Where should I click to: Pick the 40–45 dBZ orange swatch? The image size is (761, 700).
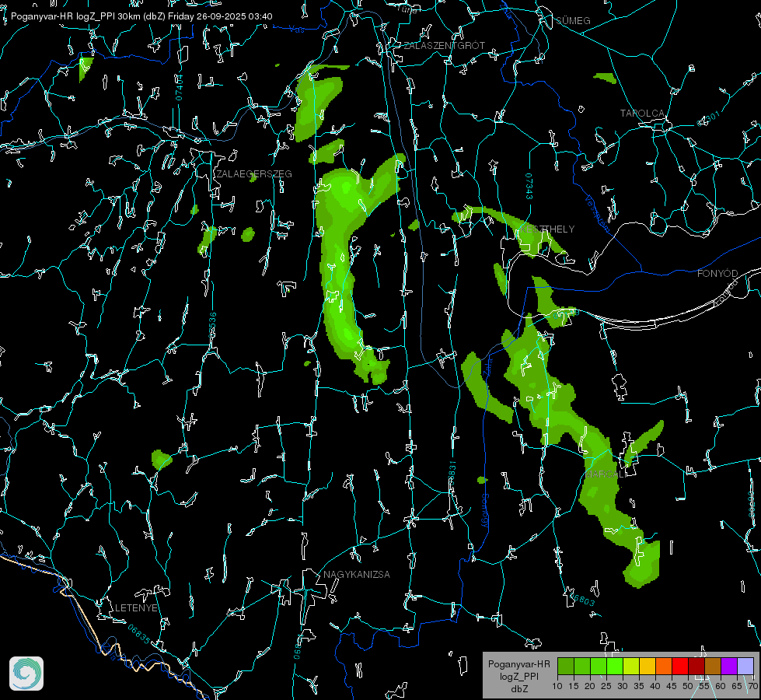tap(664, 667)
